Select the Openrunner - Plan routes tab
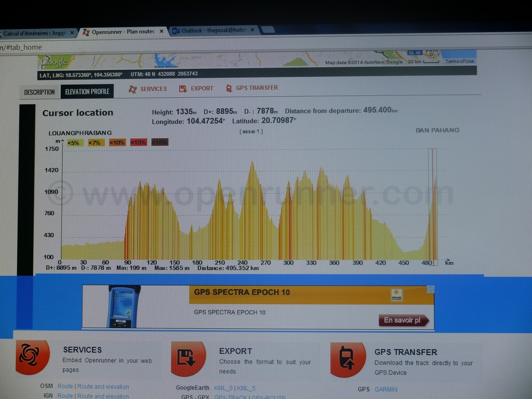Screen dimensions: 532x399 pos(123,32)
